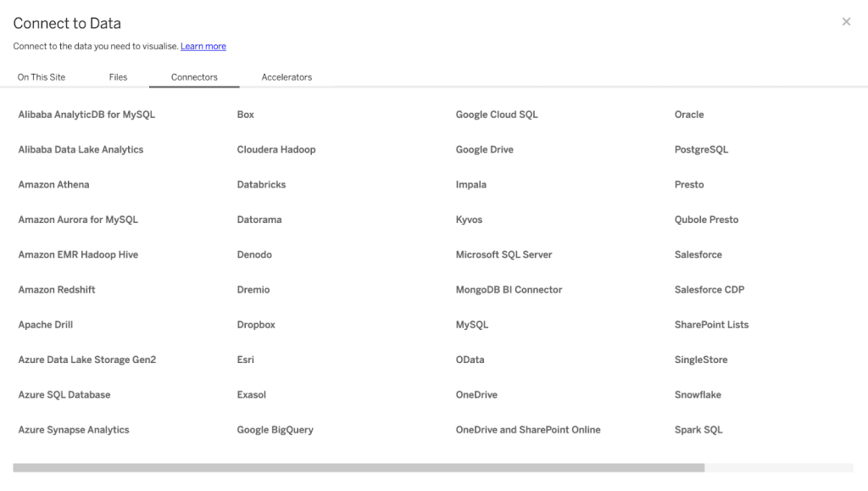Viewport: 868px width, 491px height.
Task: Choose the Dremio connector
Action: 253,289
